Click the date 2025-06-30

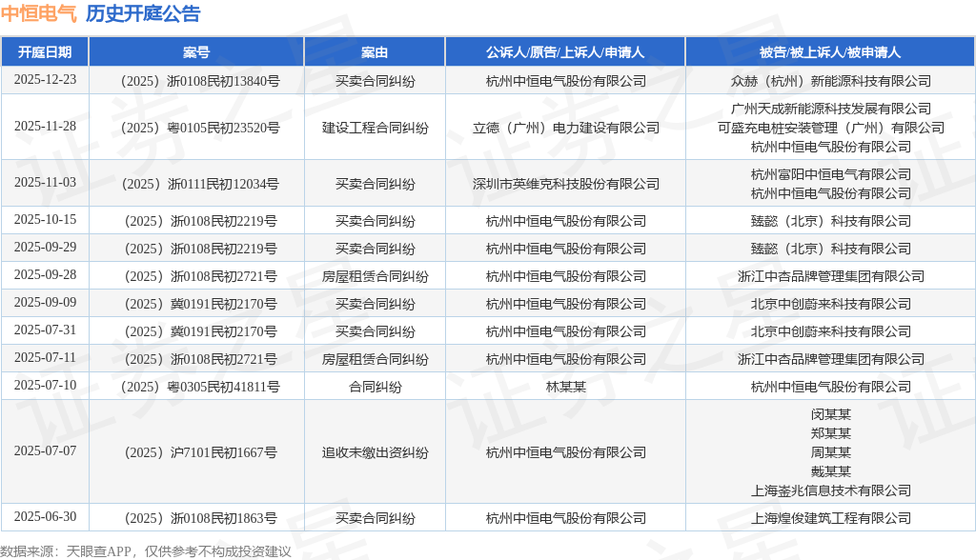point(45,517)
